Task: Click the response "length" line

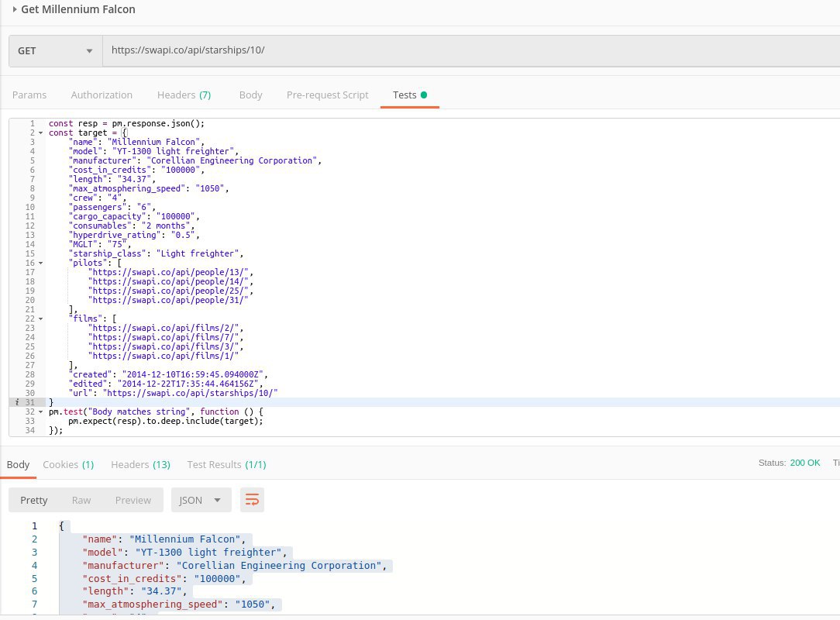Action: [135, 591]
